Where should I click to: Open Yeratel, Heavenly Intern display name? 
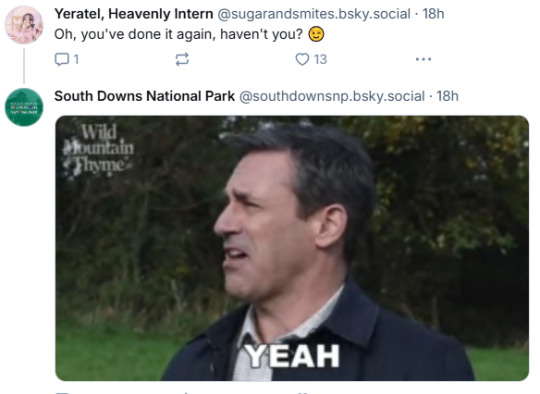[134, 14]
